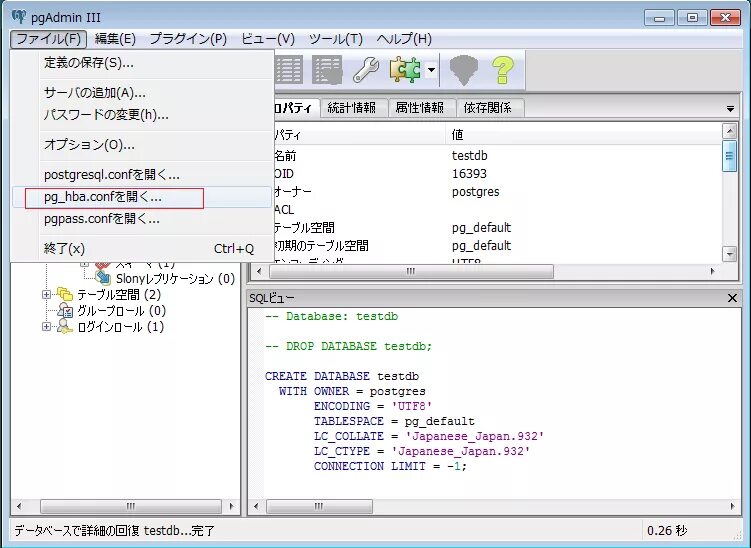751x548 pixels.
Task: Click the view data grid toolbar icon
Action: click(x=289, y=70)
